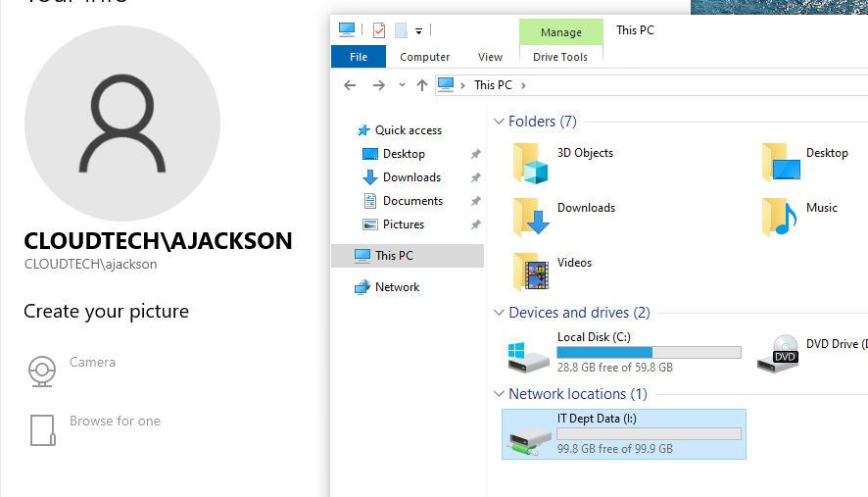
Task: Collapse the Devices and drives section
Action: click(498, 314)
